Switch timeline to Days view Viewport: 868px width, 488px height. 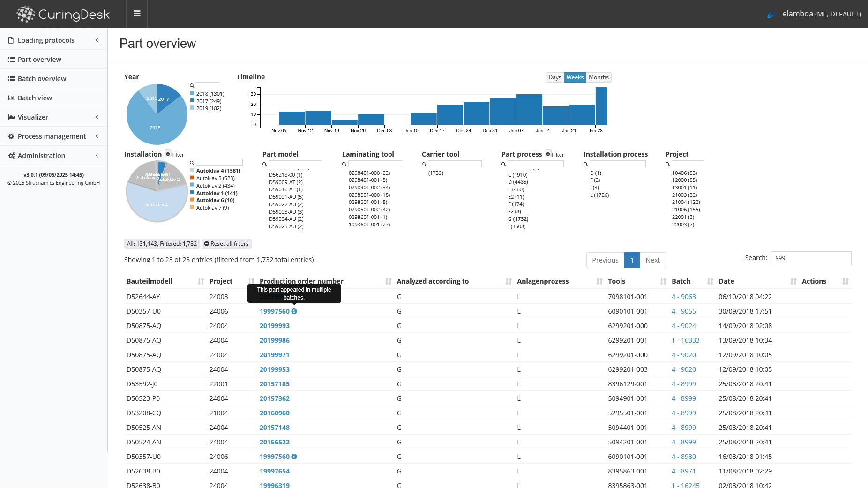pyautogui.click(x=554, y=77)
